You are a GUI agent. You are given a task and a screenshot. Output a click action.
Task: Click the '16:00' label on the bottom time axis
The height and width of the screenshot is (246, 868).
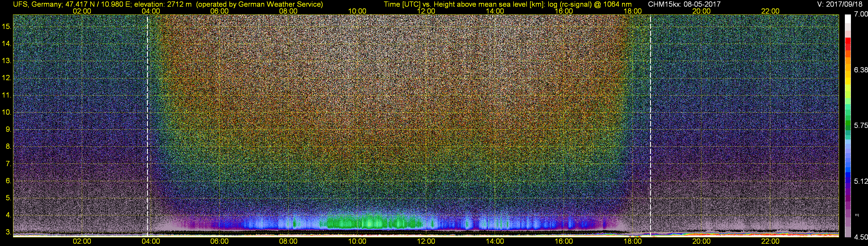[564, 241]
